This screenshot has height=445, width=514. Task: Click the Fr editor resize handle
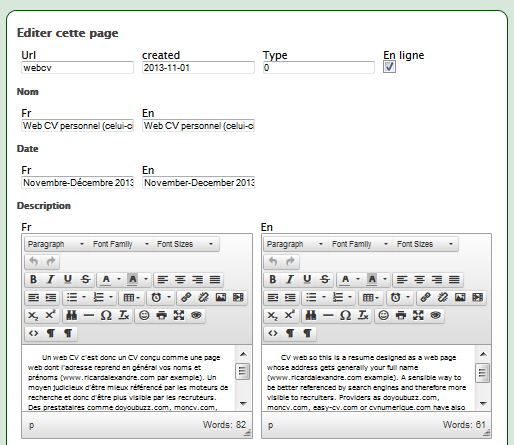point(247,433)
